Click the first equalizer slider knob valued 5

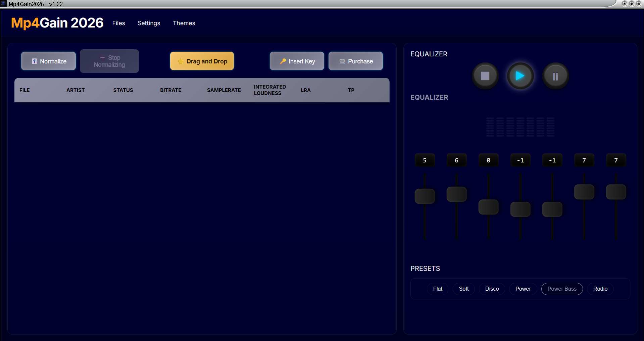tap(425, 196)
